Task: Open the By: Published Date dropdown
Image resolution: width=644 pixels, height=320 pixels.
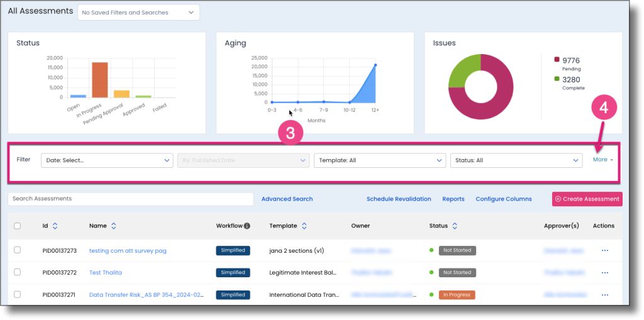Action: pos(243,160)
